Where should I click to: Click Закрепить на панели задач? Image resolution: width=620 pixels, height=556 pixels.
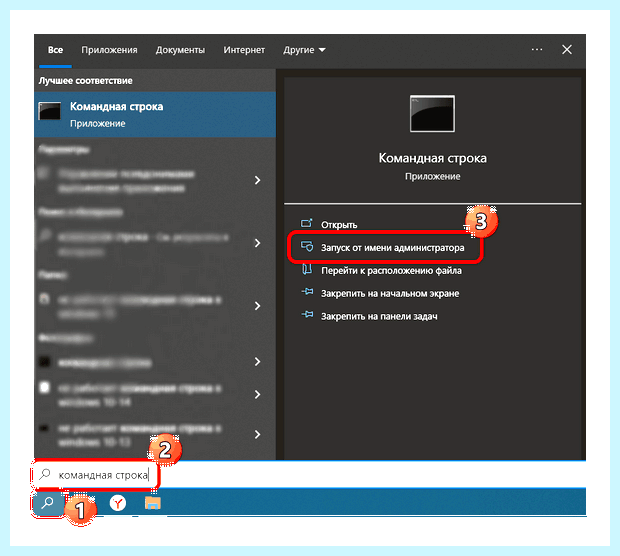pos(379,317)
